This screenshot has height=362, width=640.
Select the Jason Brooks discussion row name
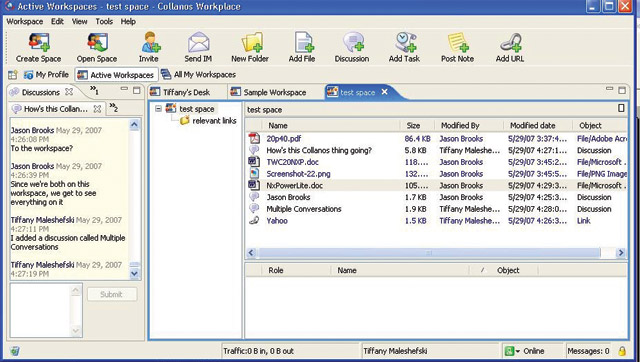coord(288,197)
